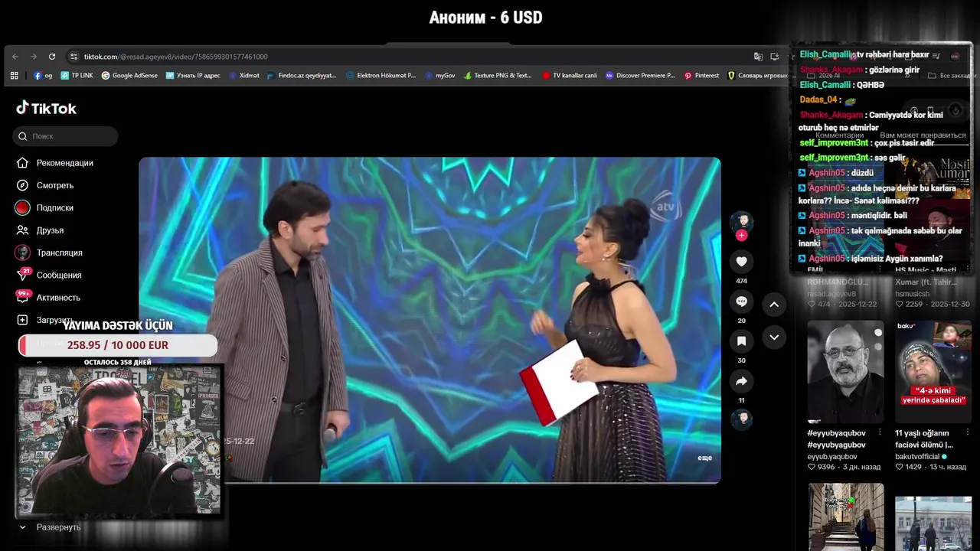Open the TP LINK bookmark
This screenshot has width=980, height=551.
77,76
